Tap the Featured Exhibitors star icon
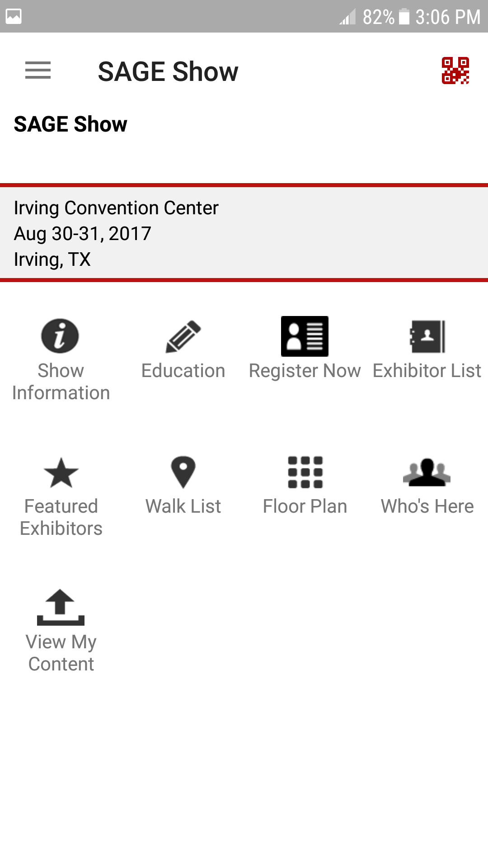This screenshot has height=868, width=488. (x=61, y=473)
